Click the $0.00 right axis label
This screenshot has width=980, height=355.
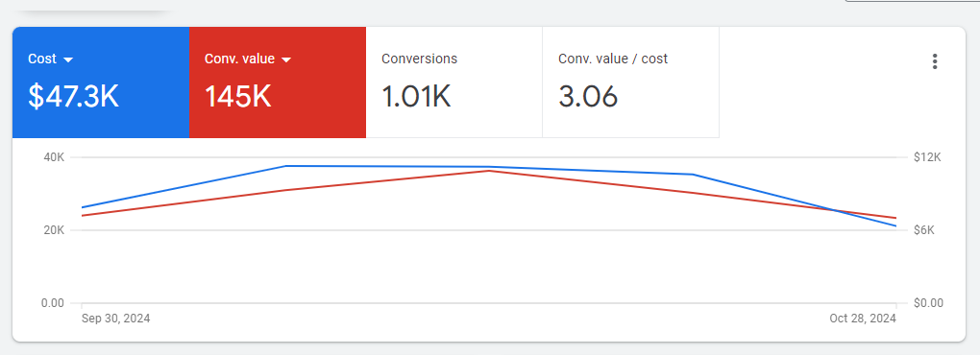(x=928, y=303)
